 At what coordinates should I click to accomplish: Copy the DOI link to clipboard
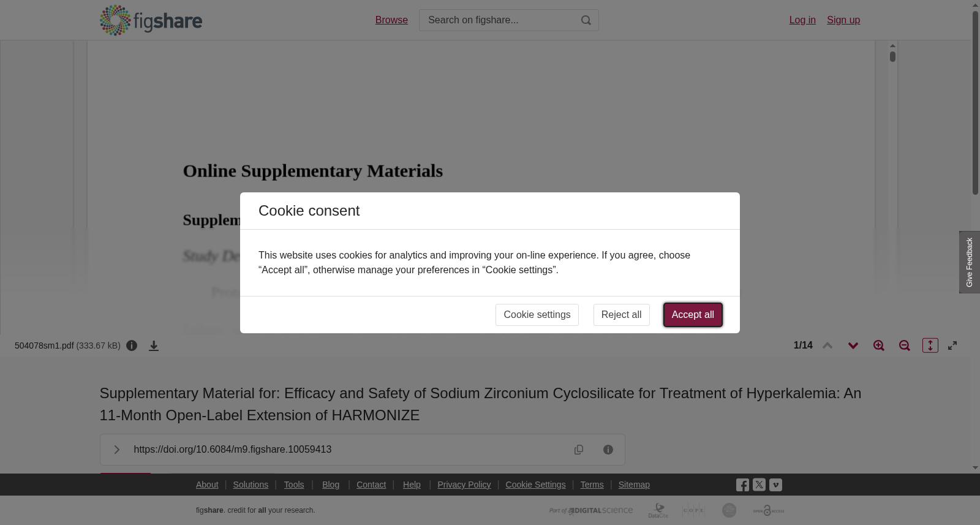click(579, 450)
